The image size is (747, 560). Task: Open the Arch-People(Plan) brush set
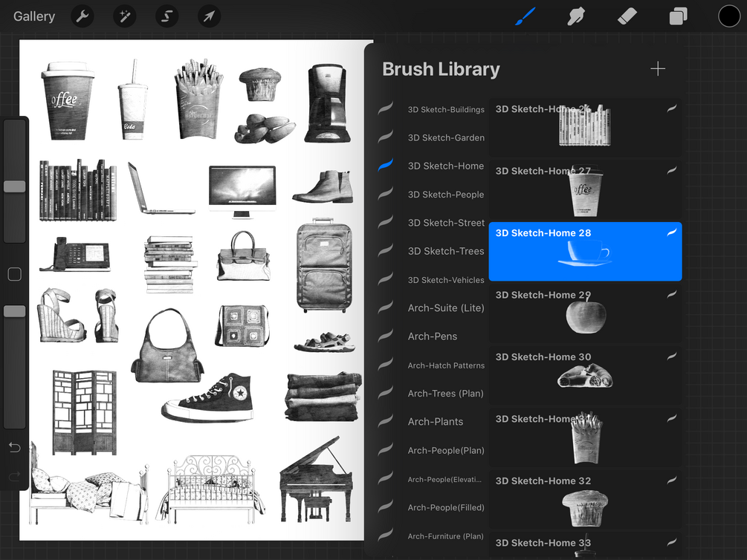click(x=445, y=451)
